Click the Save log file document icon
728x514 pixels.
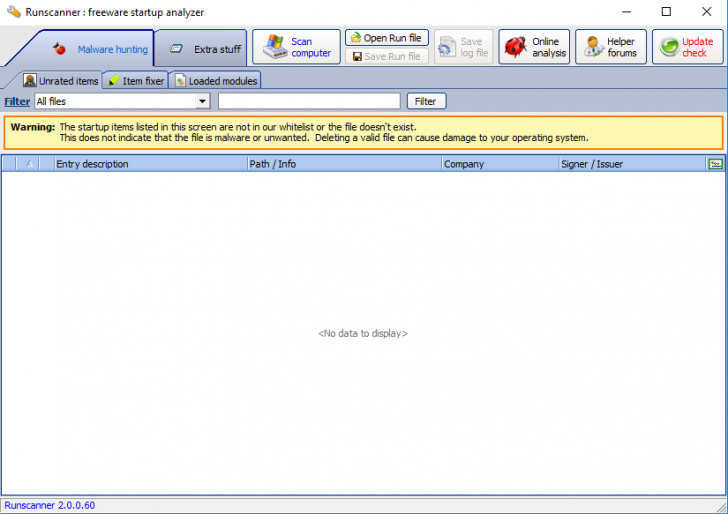click(x=446, y=47)
